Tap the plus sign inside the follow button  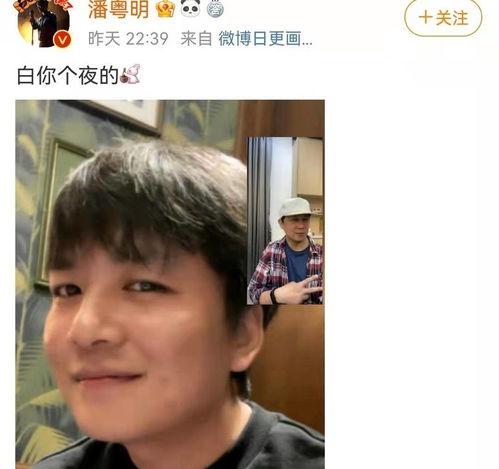[x=425, y=17]
